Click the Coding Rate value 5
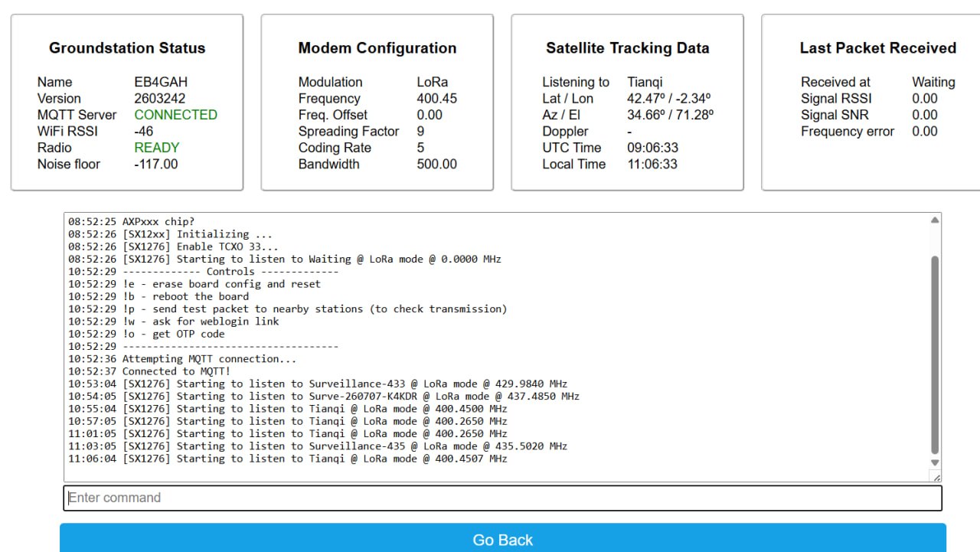The image size is (980, 552). point(421,148)
